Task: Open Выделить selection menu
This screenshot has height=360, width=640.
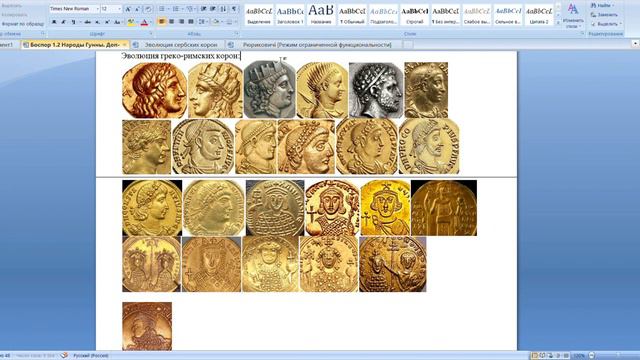Action: [x=607, y=24]
